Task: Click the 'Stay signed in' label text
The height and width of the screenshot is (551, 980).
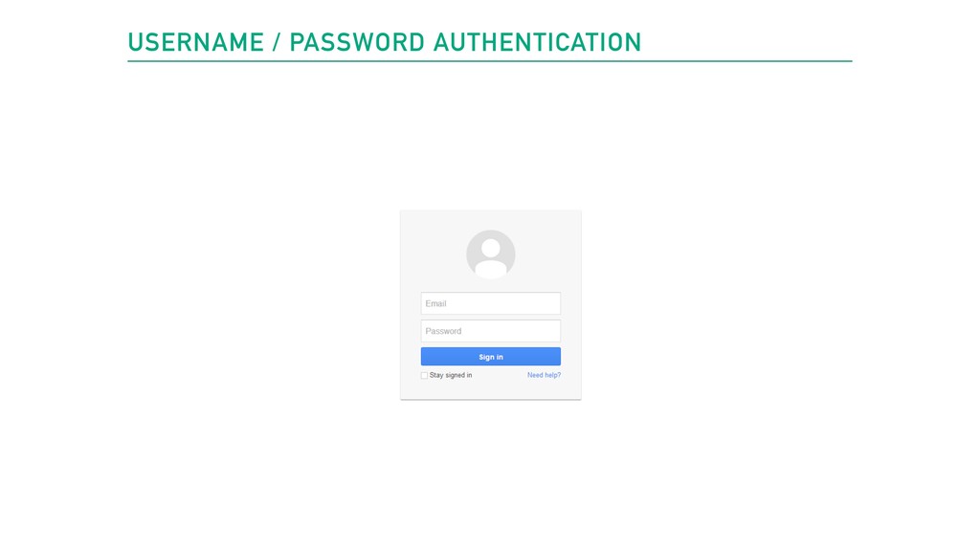Action: tap(451, 375)
